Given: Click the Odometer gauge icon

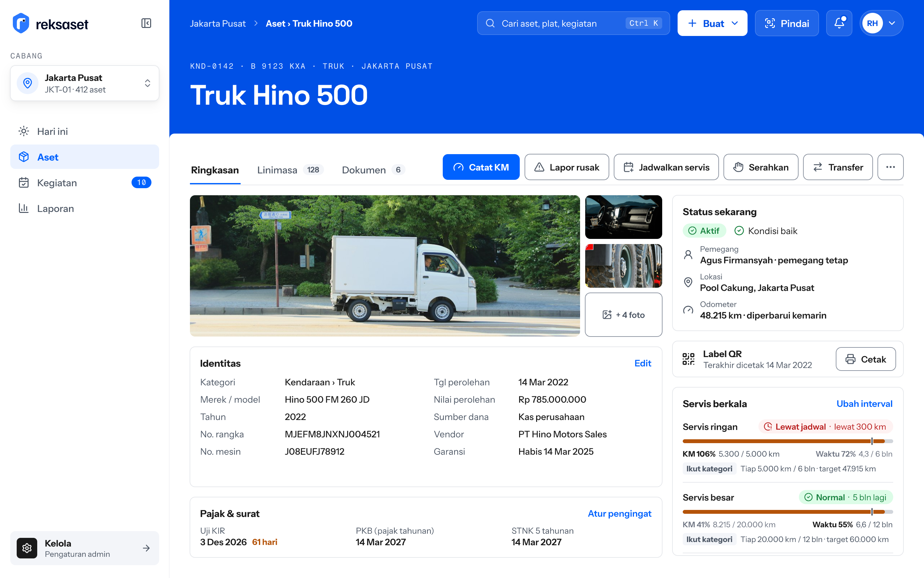Looking at the screenshot, I should [x=688, y=310].
